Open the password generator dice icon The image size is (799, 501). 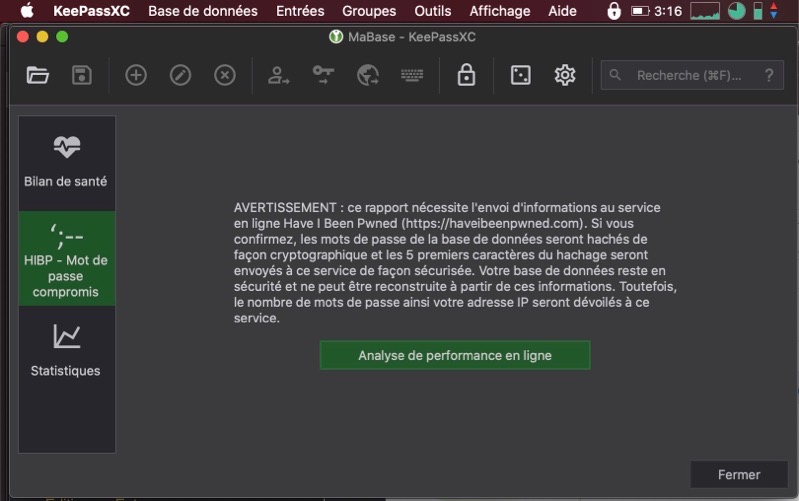click(520, 75)
